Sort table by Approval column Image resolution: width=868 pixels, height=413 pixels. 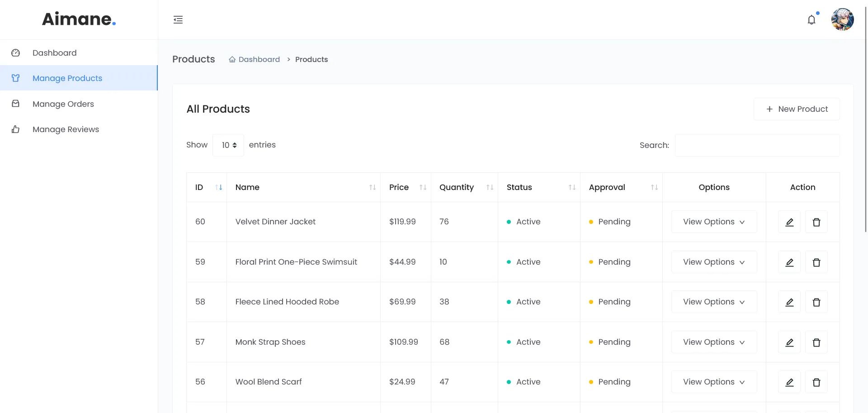pos(621,187)
